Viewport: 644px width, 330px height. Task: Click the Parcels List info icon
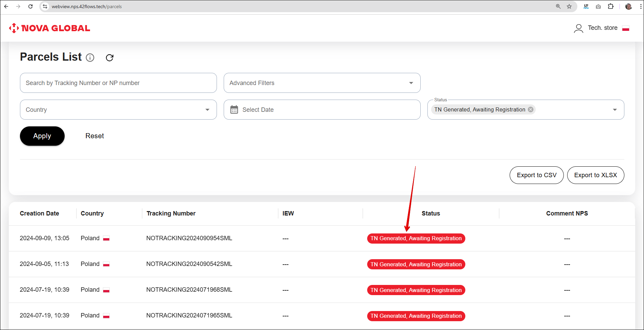[x=90, y=58]
